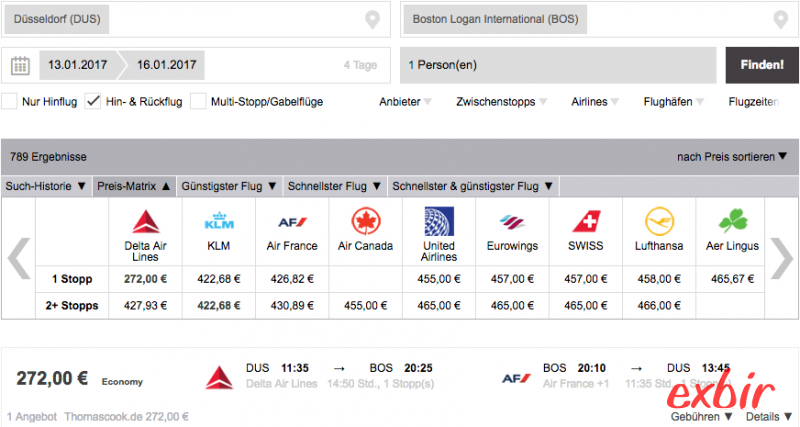This screenshot has height=427, width=800.
Task: Open the Such-Historie tab
Action: pyautogui.click(x=46, y=186)
